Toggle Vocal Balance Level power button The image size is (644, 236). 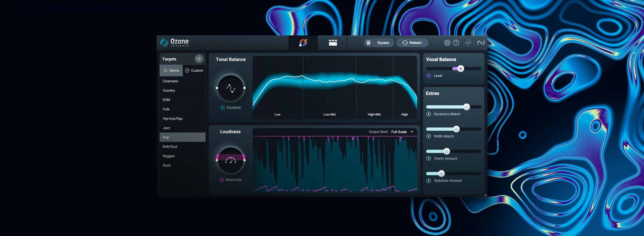(x=429, y=76)
